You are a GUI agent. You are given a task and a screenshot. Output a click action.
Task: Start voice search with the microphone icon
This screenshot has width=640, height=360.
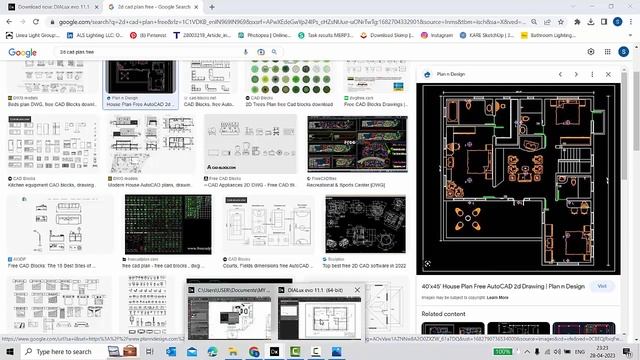(246, 52)
